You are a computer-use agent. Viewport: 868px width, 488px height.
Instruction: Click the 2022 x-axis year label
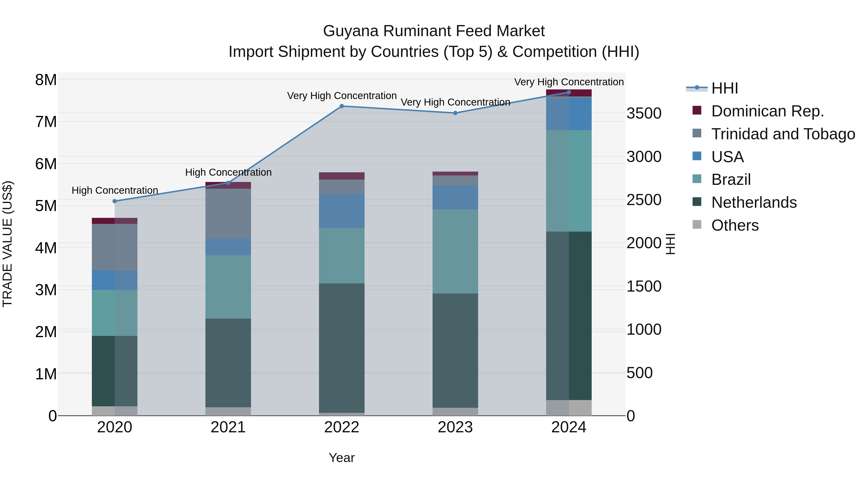(342, 427)
